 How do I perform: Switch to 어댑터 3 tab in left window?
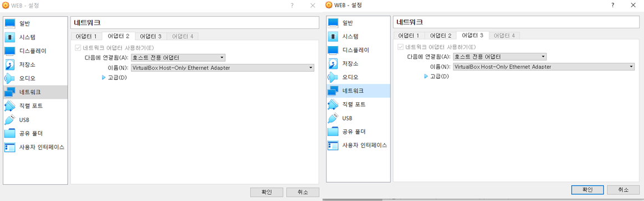tap(150, 36)
